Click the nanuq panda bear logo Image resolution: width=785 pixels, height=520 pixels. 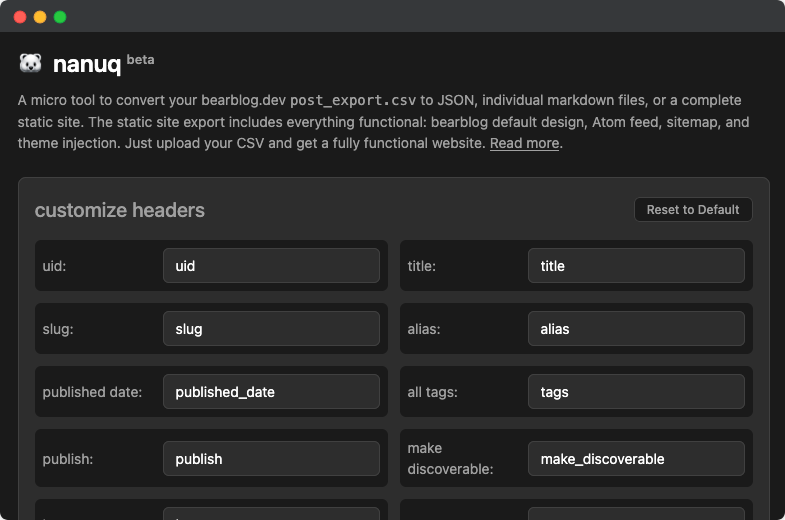coord(30,64)
